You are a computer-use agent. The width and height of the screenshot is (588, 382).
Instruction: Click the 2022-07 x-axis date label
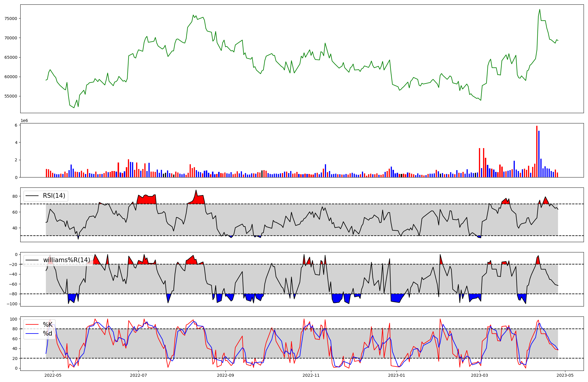pyautogui.click(x=138, y=375)
